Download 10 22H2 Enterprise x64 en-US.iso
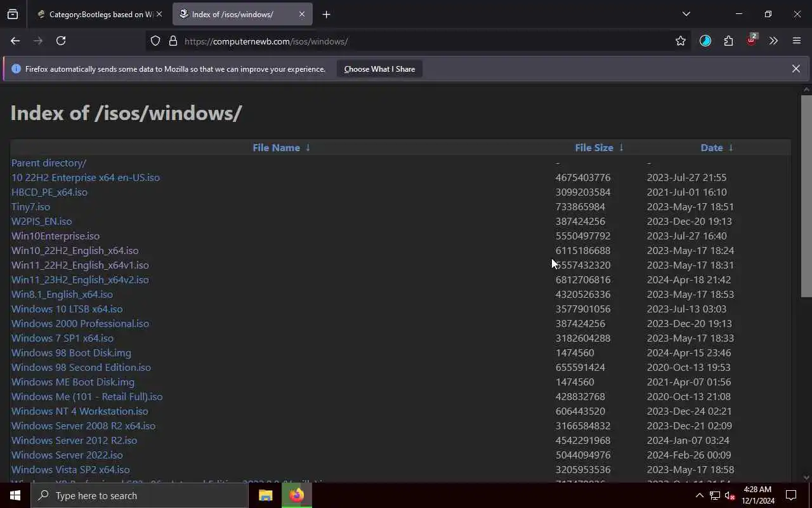The image size is (812, 508). pyautogui.click(x=86, y=177)
